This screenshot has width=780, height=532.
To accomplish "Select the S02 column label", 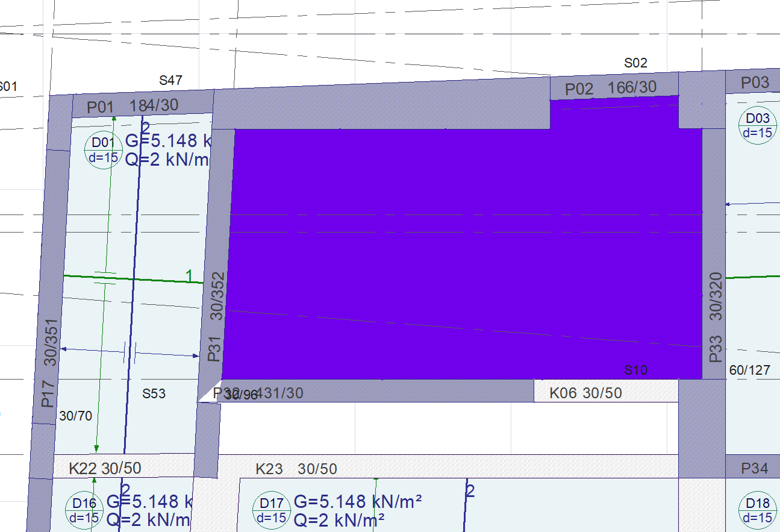I will [635, 63].
